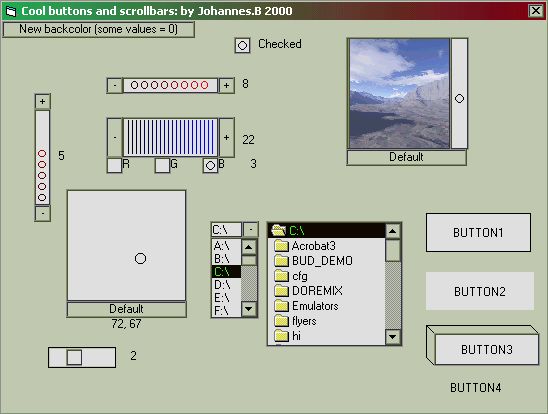Toggle the B color checkbox
The height and width of the screenshot is (414, 548).
coord(210,166)
